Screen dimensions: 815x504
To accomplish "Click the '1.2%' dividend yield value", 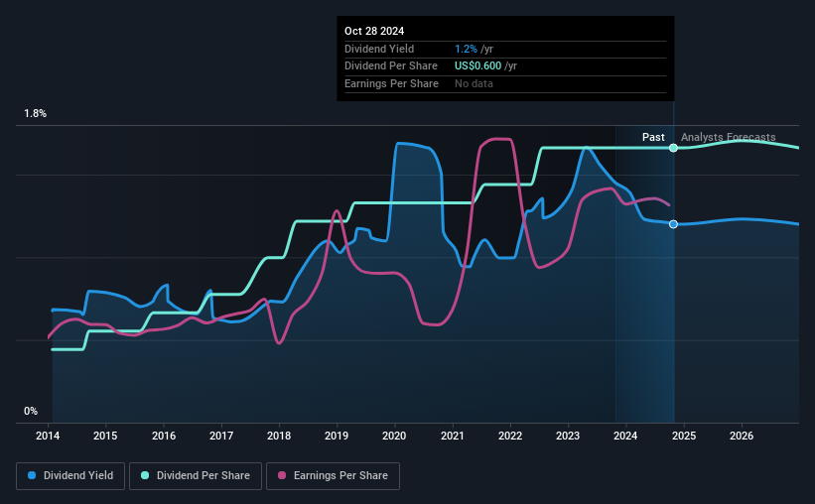I will pyautogui.click(x=466, y=49).
